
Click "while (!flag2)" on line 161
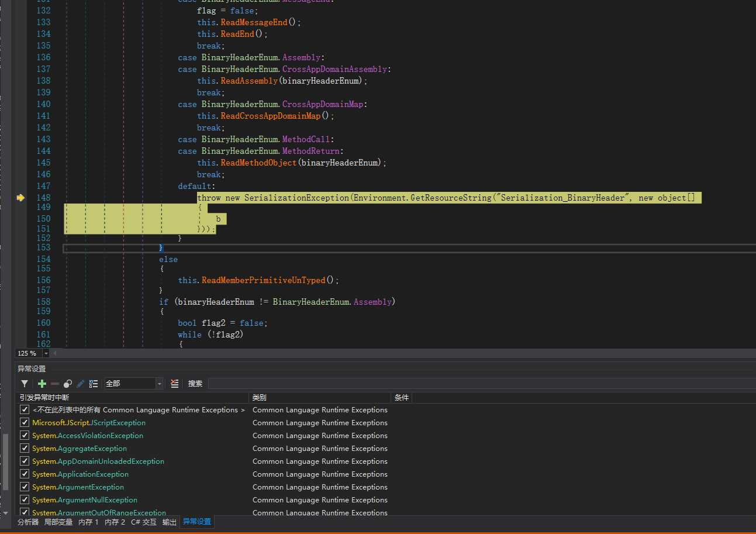210,335
